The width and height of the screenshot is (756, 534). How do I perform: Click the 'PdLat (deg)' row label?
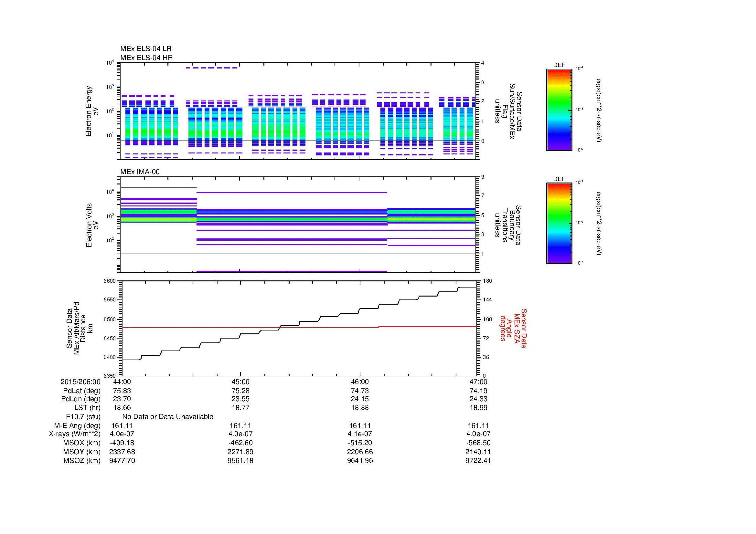(x=82, y=391)
